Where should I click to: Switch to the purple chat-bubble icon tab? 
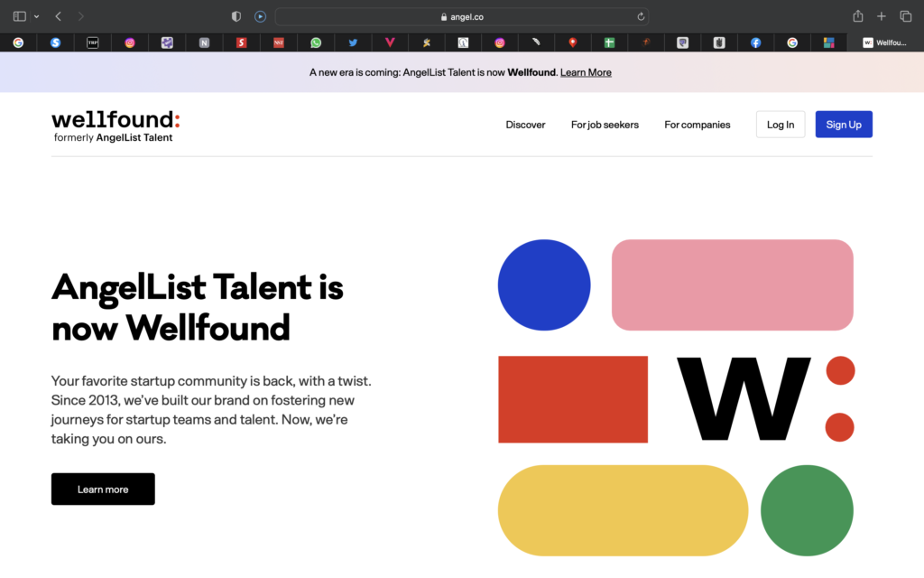tap(682, 42)
